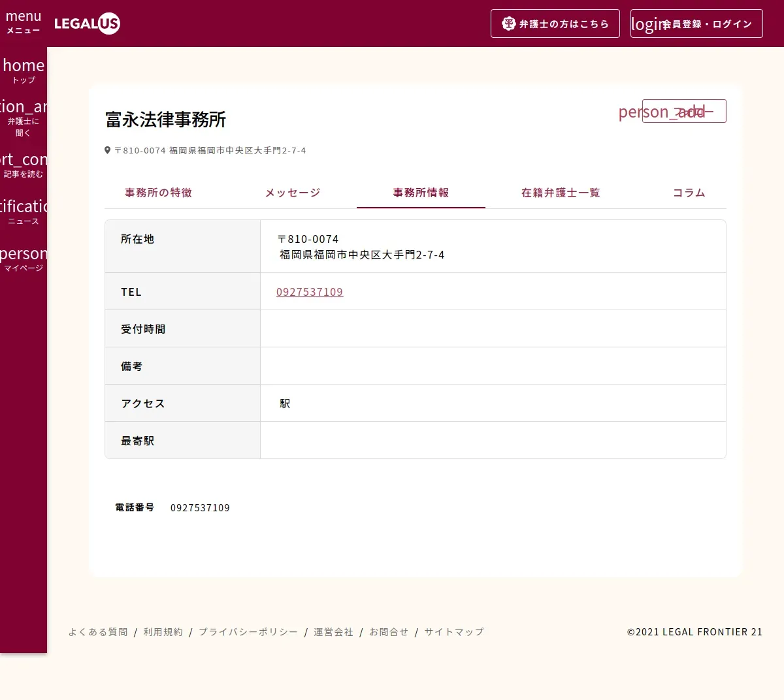784x700 pixels.
Task: Select the 事務所情報 tab
Action: point(421,193)
